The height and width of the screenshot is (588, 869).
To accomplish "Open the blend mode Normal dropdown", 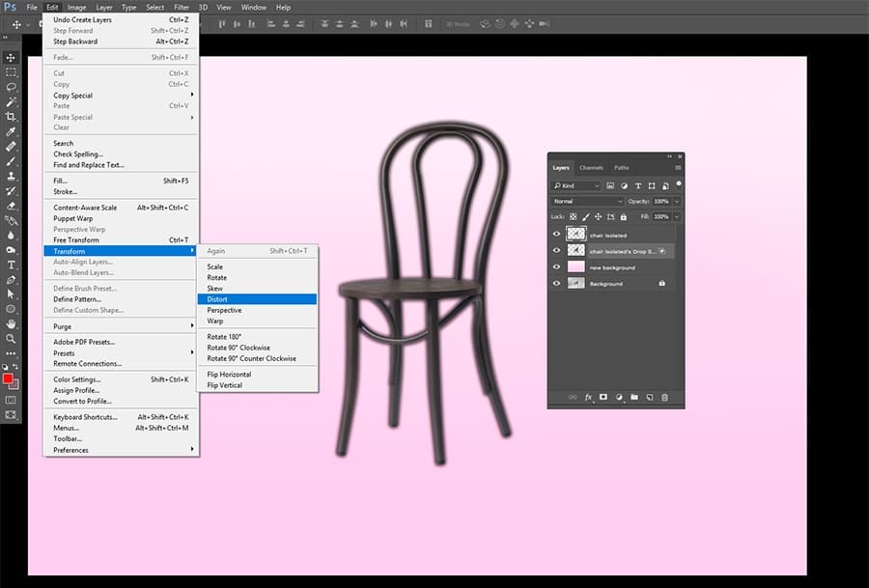I will 587,201.
